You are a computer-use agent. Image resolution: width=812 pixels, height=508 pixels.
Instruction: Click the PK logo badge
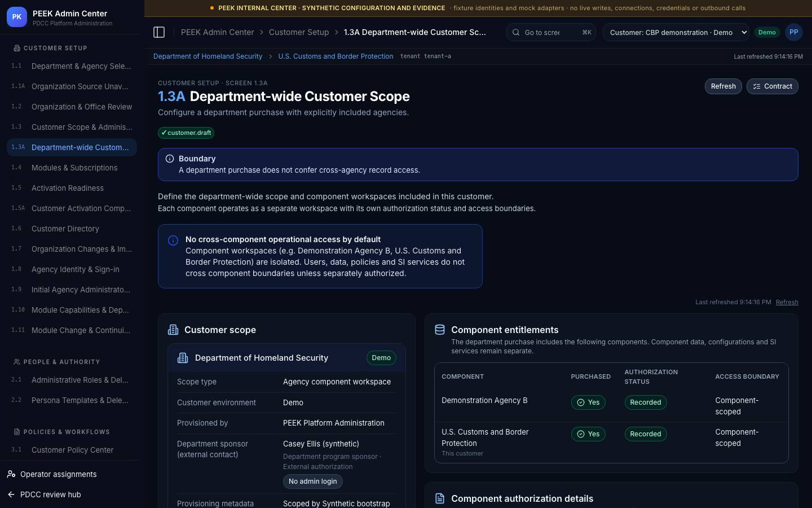pyautogui.click(x=17, y=17)
